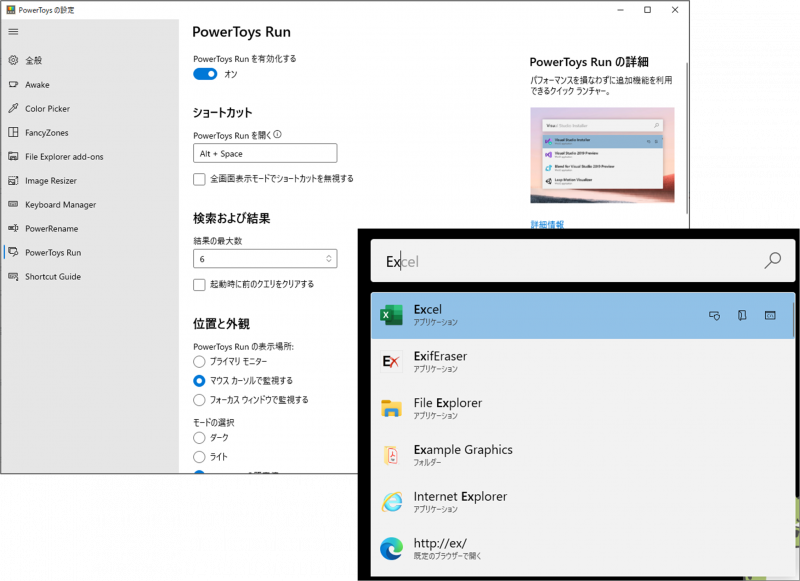The width and height of the screenshot is (800, 581).
Task: Click the 結果の最大数 value 6
Action: (202, 259)
